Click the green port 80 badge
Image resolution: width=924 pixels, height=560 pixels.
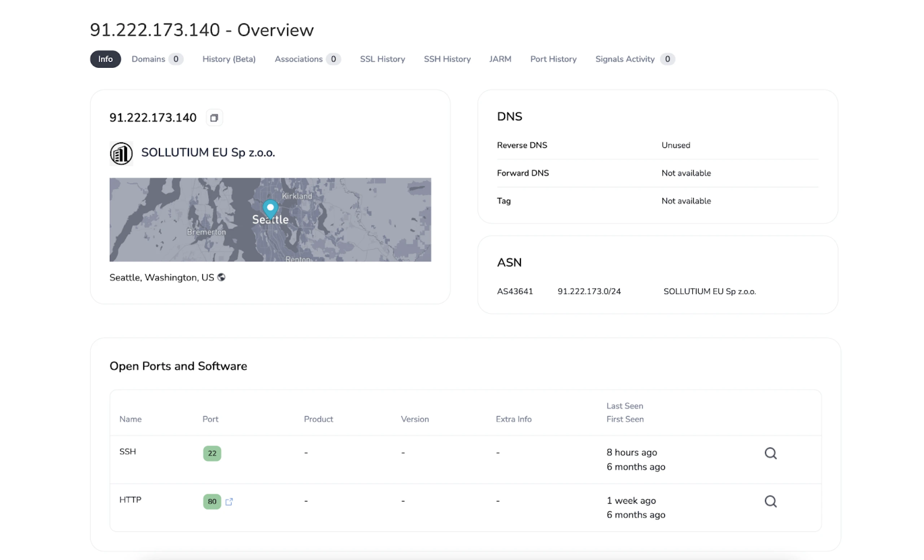point(212,502)
